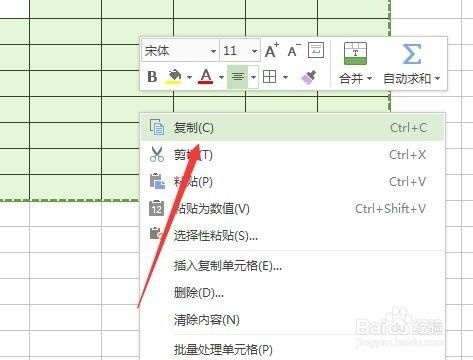Choose 粘贴为数值(V) menu entry
Viewport: 473px width, 360px height.
[293, 209]
